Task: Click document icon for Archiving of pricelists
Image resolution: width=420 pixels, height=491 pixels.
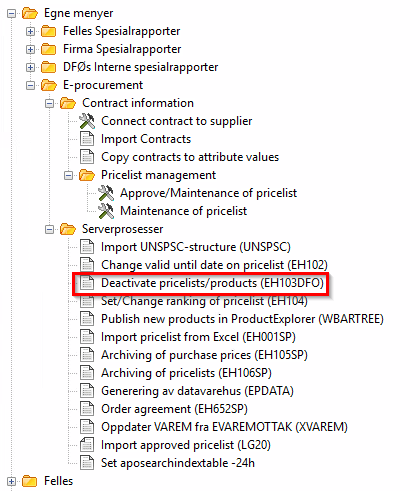Action: [87, 373]
